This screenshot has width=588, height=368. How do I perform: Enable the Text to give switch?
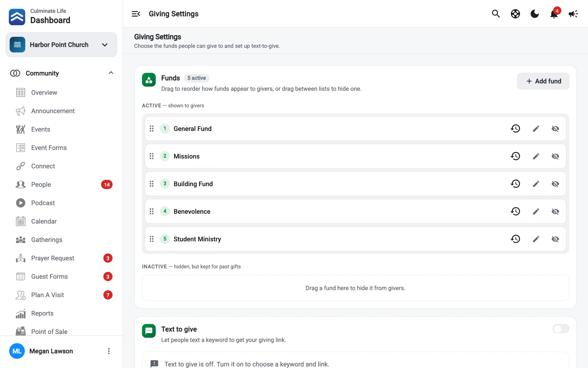click(x=561, y=329)
